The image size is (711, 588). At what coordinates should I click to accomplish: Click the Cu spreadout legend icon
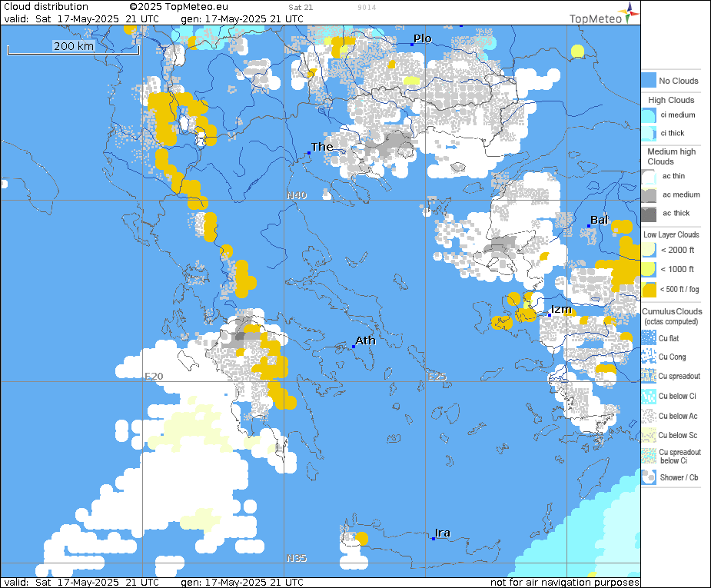649,376
